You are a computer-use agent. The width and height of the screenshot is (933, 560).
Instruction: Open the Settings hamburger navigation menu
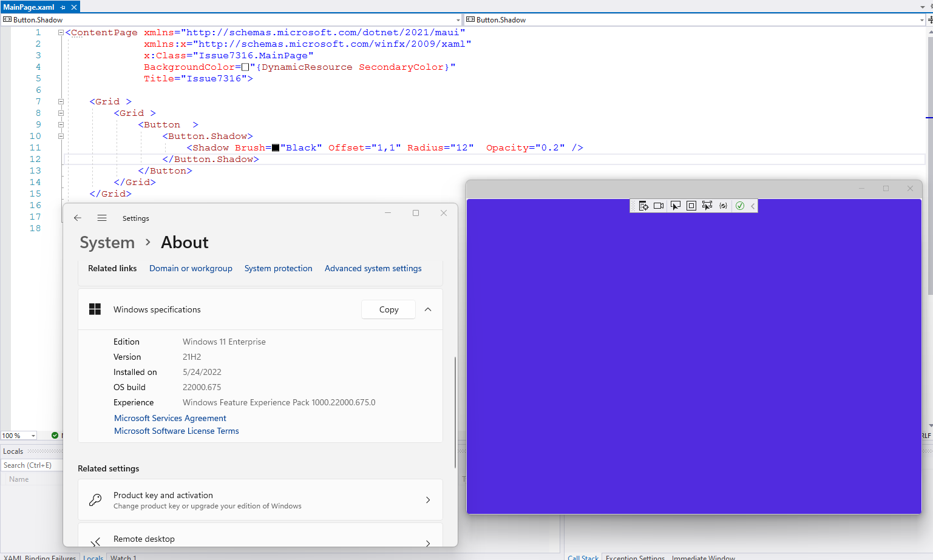102,218
